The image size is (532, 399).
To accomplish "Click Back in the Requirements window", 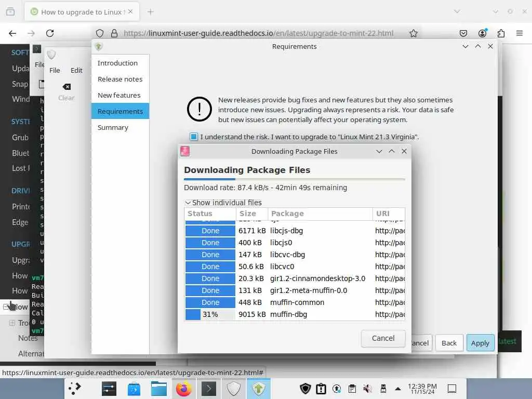I will (x=449, y=343).
